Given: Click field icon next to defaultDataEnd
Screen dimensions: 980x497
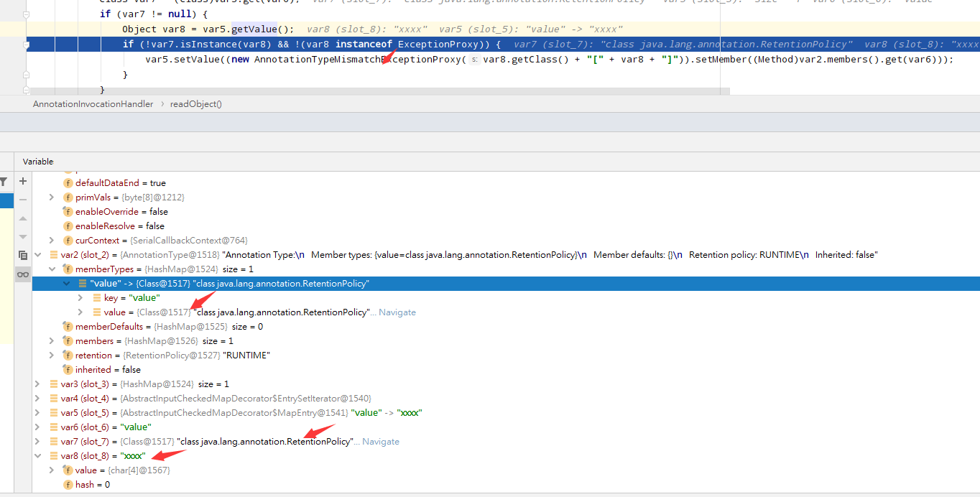Looking at the screenshot, I should 68,183.
